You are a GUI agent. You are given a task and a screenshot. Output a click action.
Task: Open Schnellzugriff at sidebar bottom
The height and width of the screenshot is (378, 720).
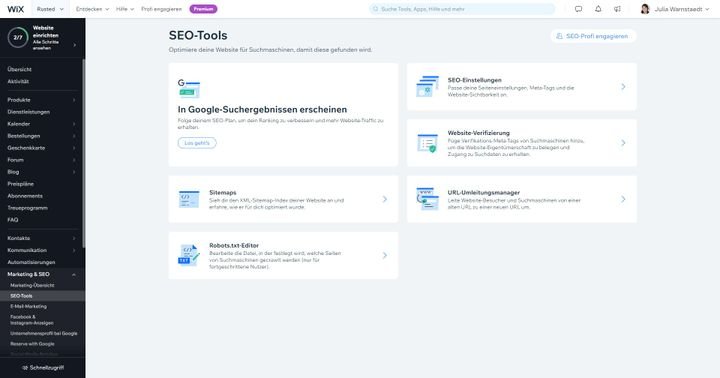(43, 367)
